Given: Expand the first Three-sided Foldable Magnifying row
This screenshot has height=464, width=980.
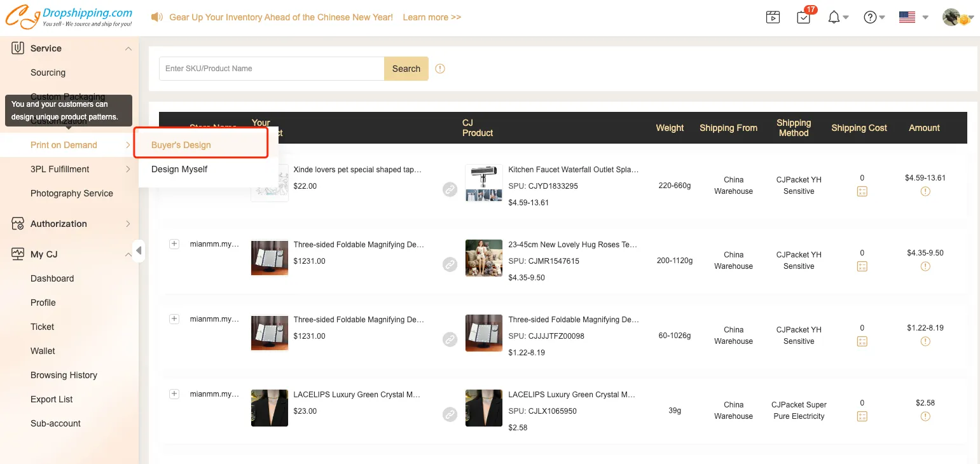Looking at the screenshot, I should tap(174, 244).
